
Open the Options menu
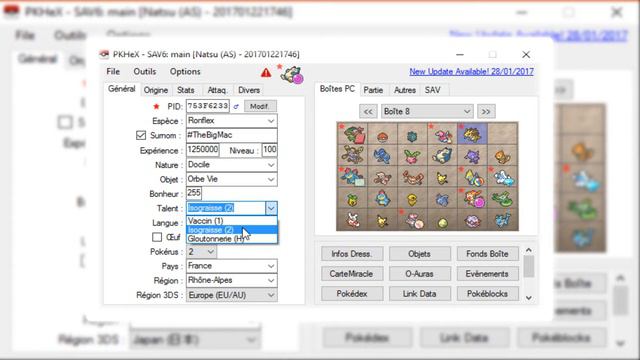point(185,71)
